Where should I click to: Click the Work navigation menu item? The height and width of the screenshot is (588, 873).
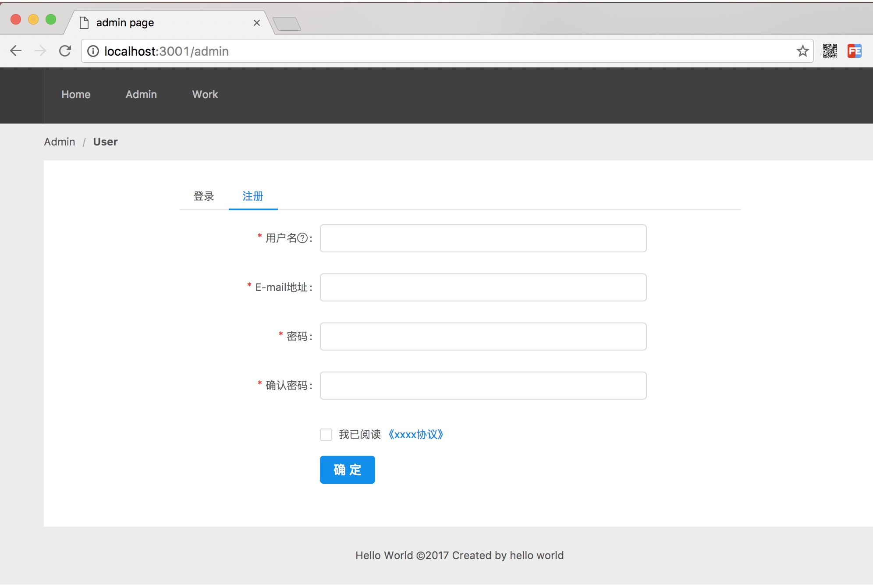click(x=205, y=95)
